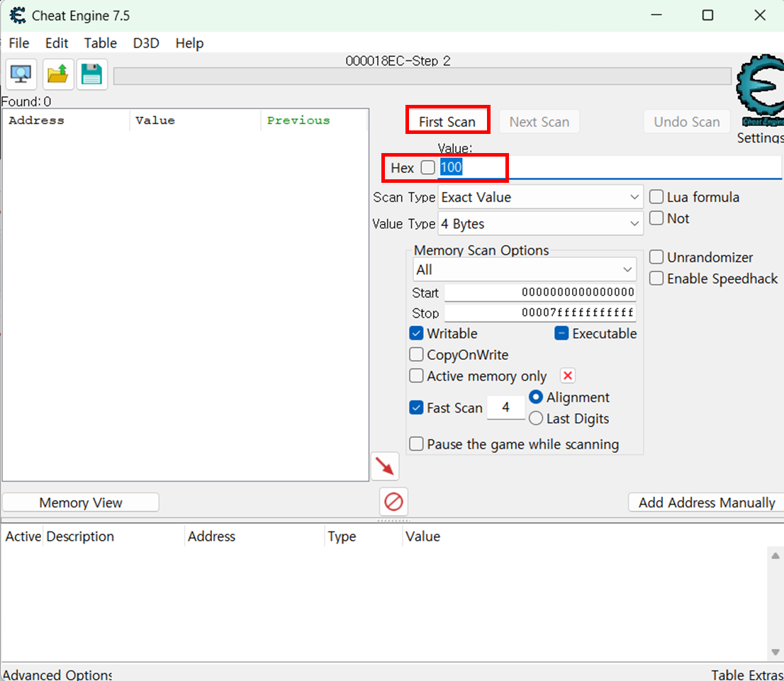Click the Value column header in results
784x681 pixels.
pos(196,120)
